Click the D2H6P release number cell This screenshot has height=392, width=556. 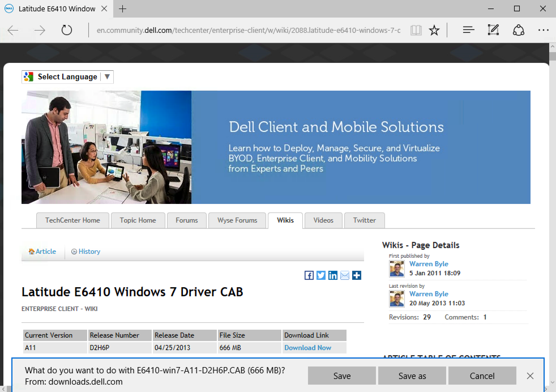click(120, 348)
